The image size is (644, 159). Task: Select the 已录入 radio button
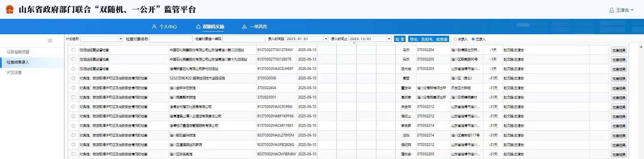coord(473,39)
